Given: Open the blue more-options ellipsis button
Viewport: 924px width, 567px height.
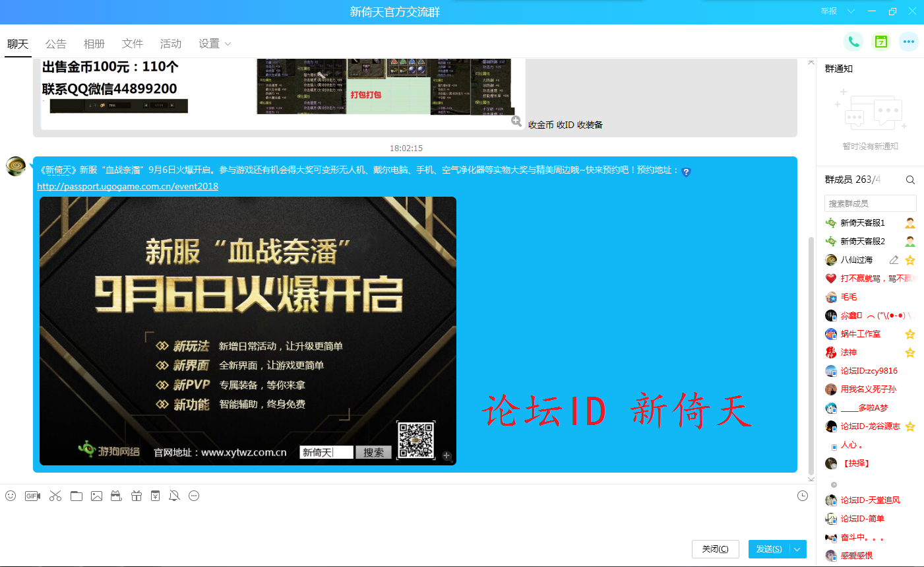Looking at the screenshot, I should point(909,42).
